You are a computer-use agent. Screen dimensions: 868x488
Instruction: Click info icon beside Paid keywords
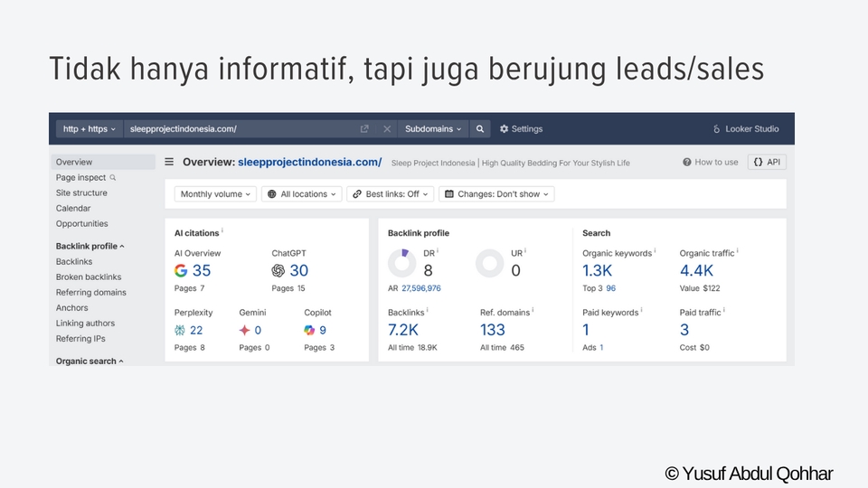point(642,309)
